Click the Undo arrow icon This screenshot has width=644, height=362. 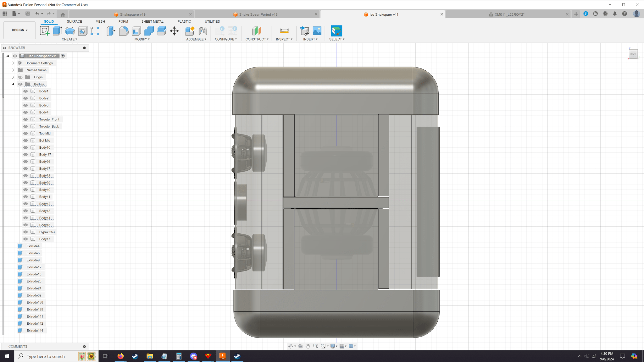pos(37,14)
